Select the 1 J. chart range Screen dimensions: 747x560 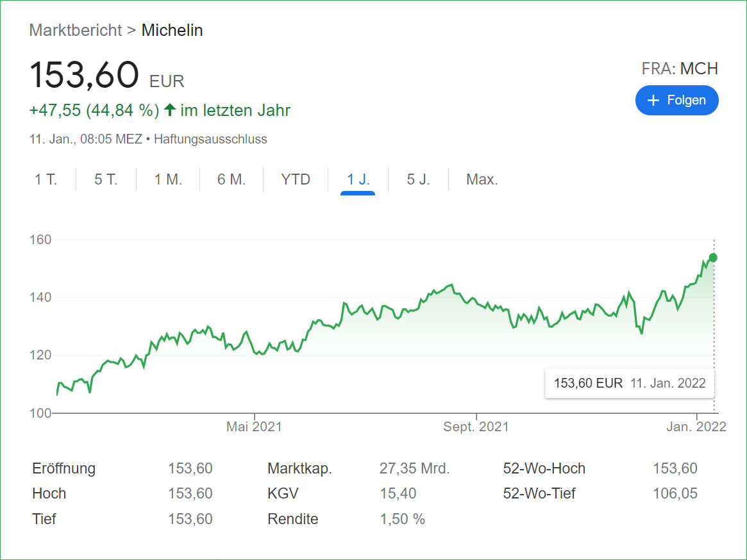click(x=358, y=179)
